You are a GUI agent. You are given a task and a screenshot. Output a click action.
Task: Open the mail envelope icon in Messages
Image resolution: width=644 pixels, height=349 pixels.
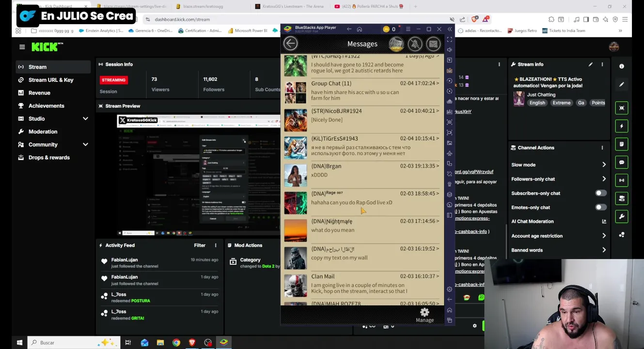(x=433, y=44)
